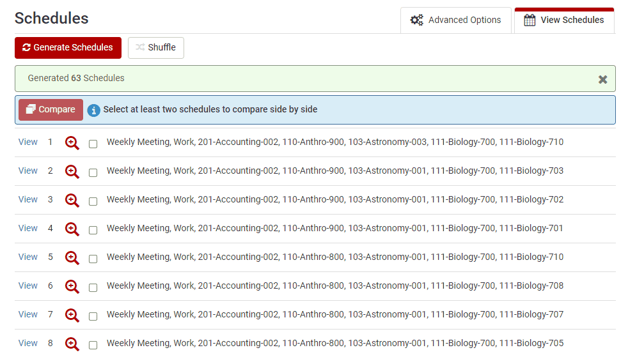Image resolution: width=644 pixels, height=357 pixels.
Task: Click the blue info icon beside Compare
Action: pyautogui.click(x=94, y=110)
